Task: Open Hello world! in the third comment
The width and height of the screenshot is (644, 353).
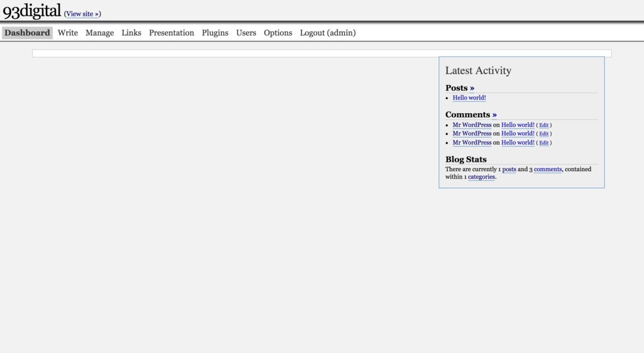Action: 518,143
